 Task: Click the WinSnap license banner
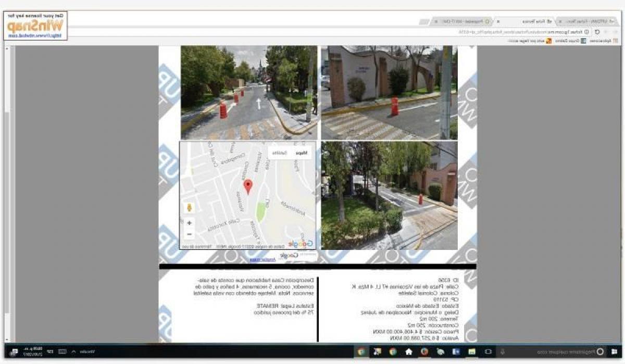pos(35,25)
